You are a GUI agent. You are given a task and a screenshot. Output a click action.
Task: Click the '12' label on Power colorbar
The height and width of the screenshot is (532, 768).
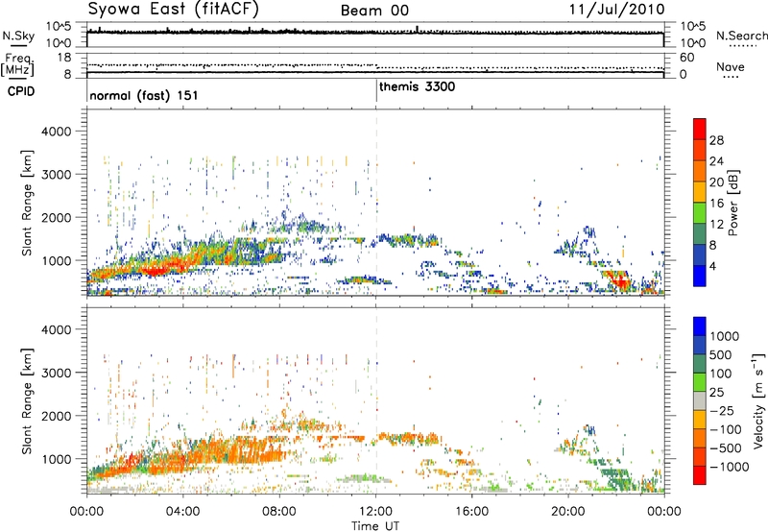click(716, 225)
